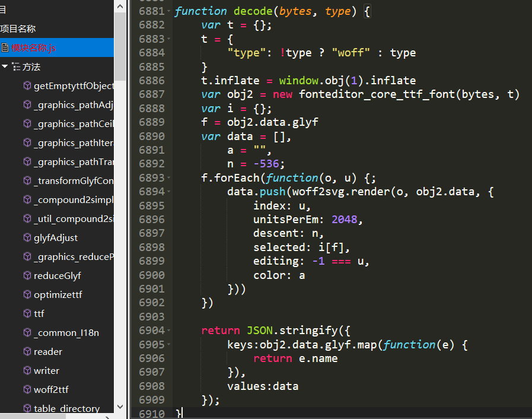The width and height of the screenshot is (532, 419).
Task: Click 'return e.name' statement
Action: point(295,358)
